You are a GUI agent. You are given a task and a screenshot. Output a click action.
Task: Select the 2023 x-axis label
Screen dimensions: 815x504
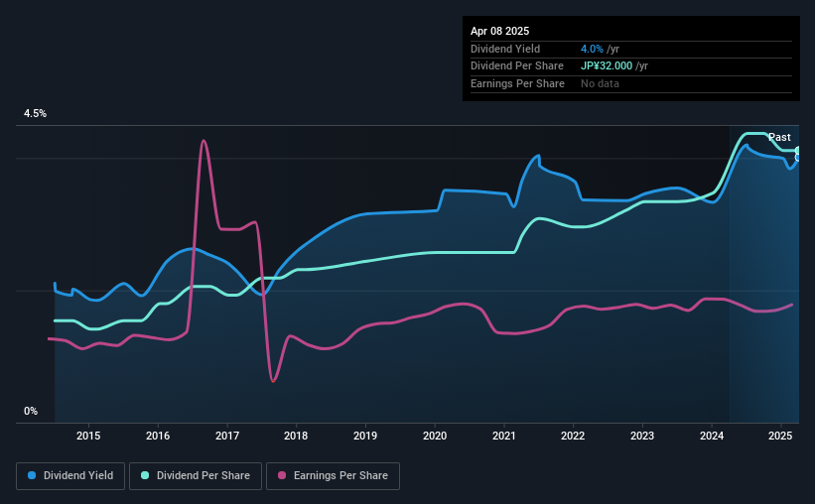point(642,436)
